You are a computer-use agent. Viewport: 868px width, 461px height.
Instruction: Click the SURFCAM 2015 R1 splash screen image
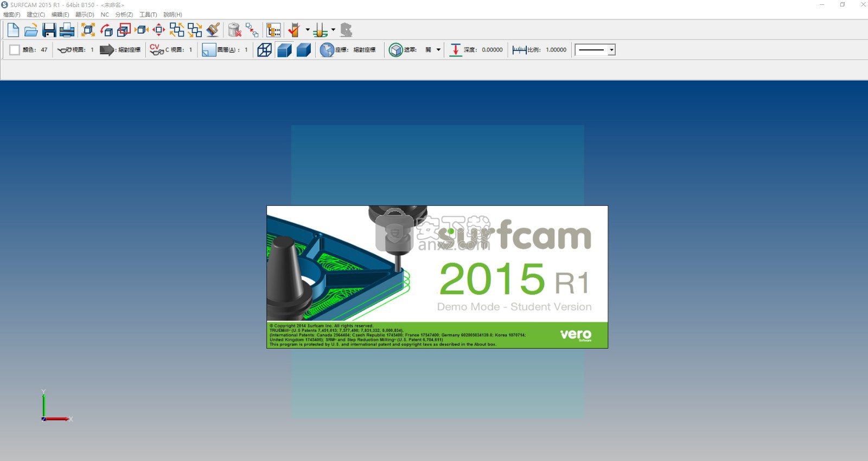(437, 277)
